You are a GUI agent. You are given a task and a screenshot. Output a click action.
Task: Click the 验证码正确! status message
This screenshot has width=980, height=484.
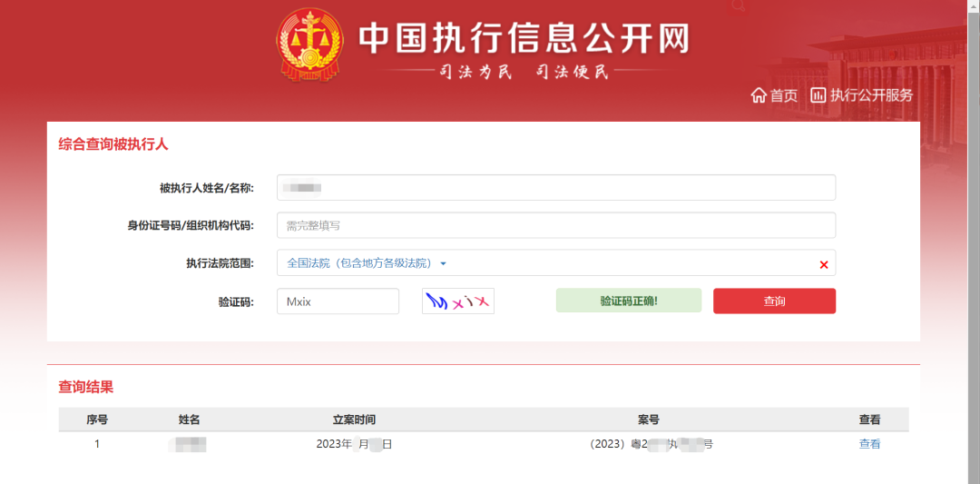[x=629, y=301]
